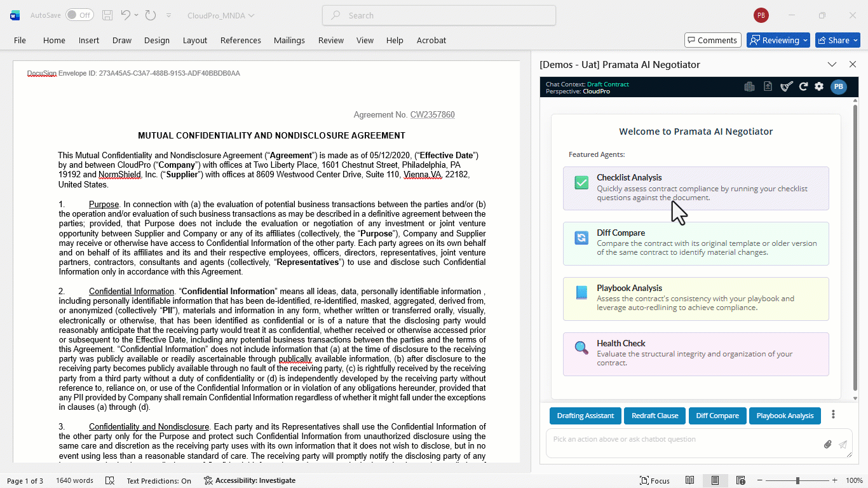Open the File menu
Viewport: 868px width, 488px height.
[20, 40]
